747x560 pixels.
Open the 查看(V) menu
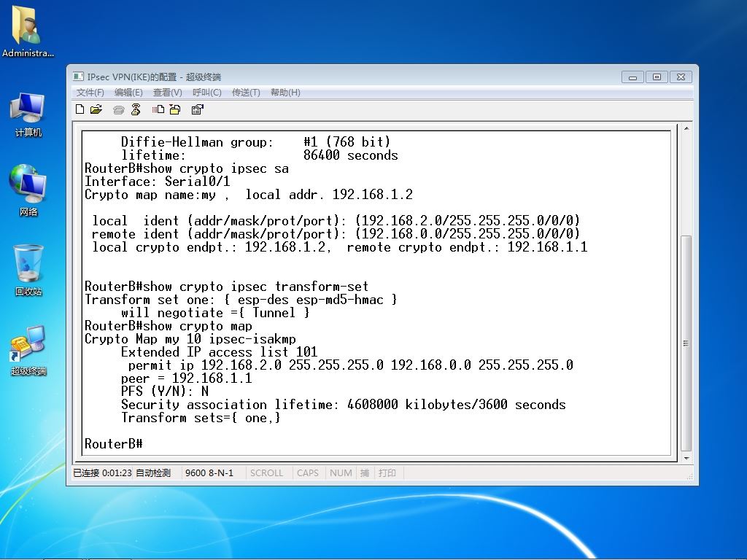[167, 93]
